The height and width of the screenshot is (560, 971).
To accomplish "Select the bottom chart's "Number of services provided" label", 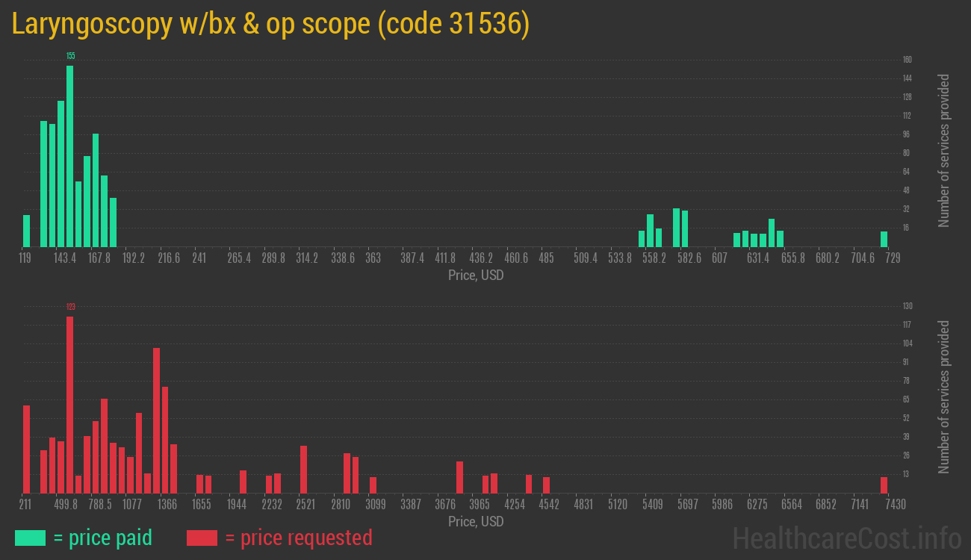I will pos(944,396).
